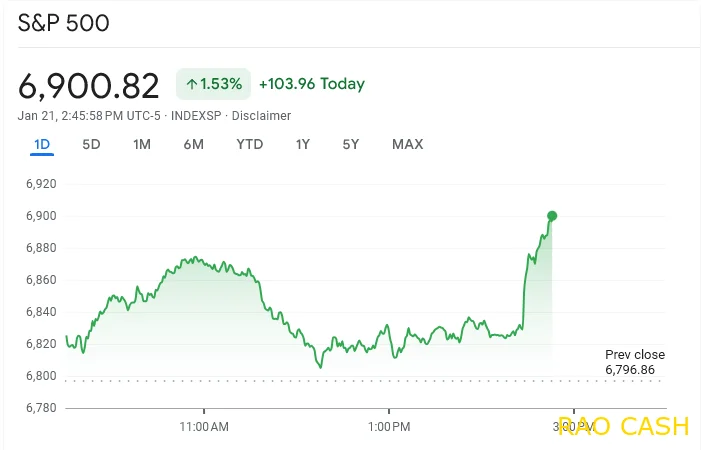Screen dimensions: 701x450
Task: Select the MAX range tab
Action: 407,144
